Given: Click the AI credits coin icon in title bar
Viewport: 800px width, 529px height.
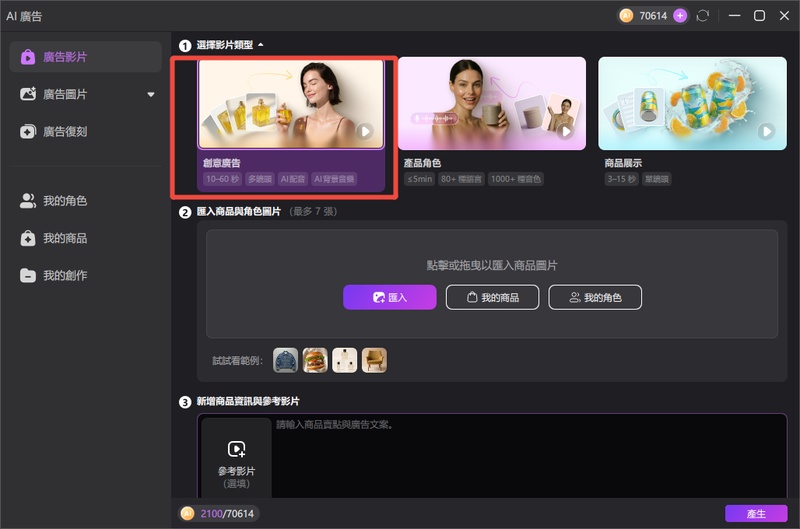Looking at the screenshot, I should pyautogui.click(x=626, y=16).
